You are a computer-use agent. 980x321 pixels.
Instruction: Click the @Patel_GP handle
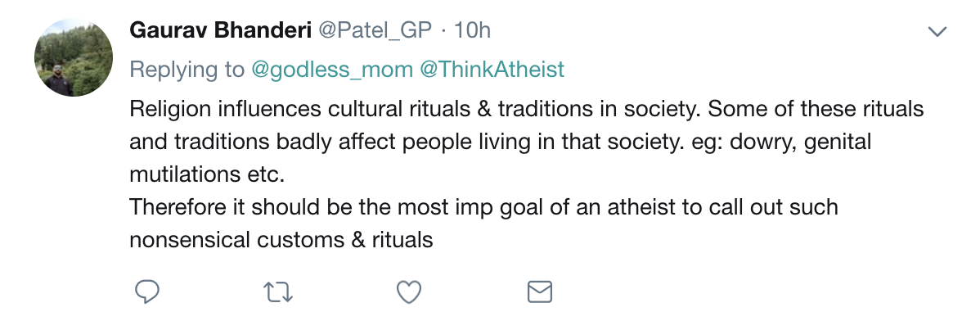(375, 30)
